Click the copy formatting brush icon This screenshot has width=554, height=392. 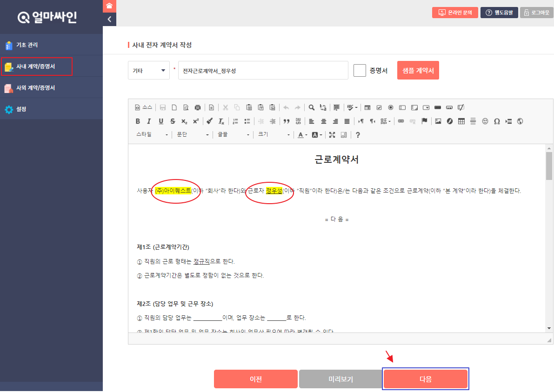pyautogui.click(x=209, y=121)
